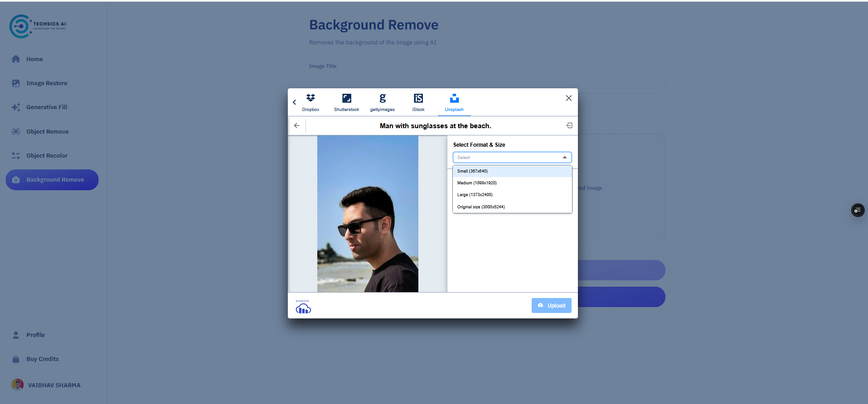The width and height of the screenshot is (868, 404).
Task: Click the Upload button
Action: 551,306
